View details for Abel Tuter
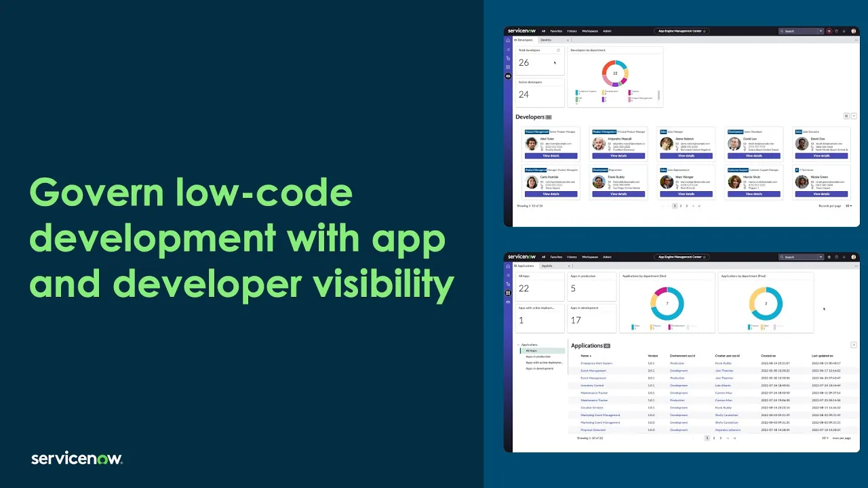The width and height of the screenshot is (868, 488). [x=551, y=156]
